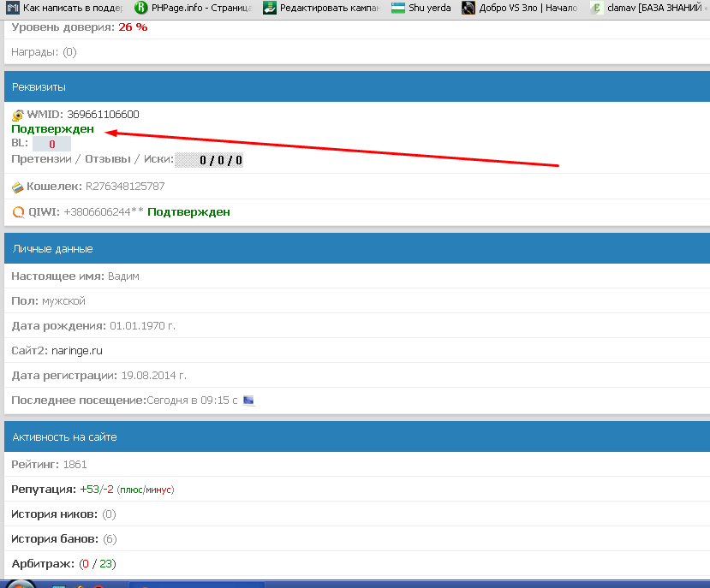
Task: Click the BL value badge showing 0
Action: (51, 145)
